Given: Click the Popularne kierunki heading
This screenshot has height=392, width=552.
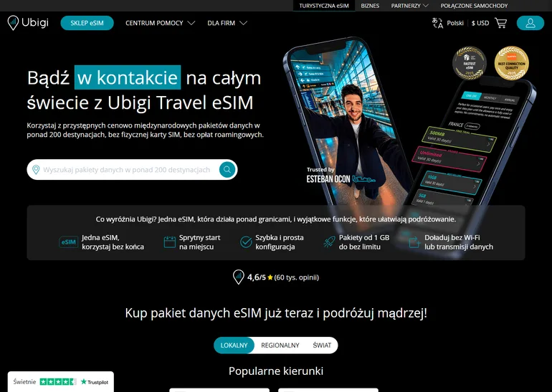Looking at the screenshot, I should click(276, 371).
